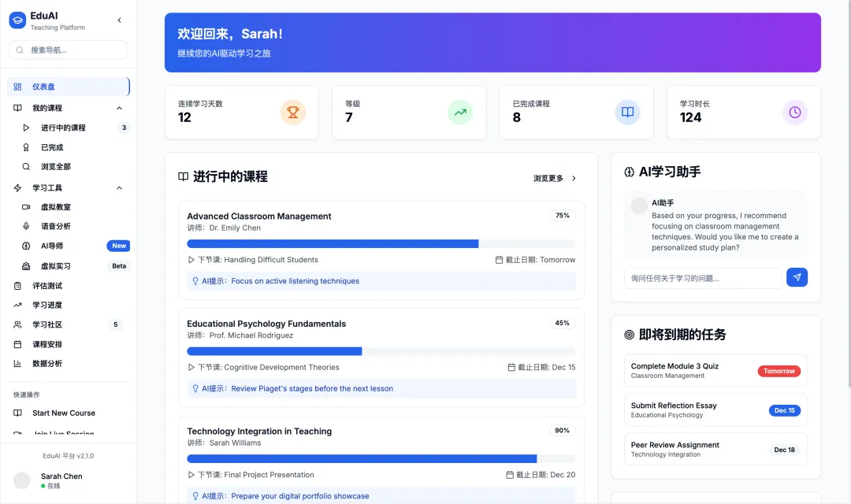Click 浏览更多 link for courses
This screenshot has height=504, width=851.
coord(555,179)
